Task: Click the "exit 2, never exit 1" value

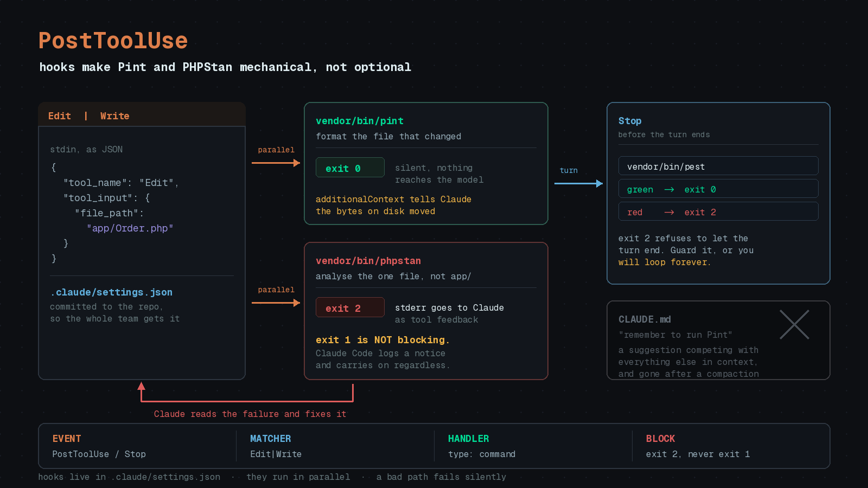Action: (698, 454)
